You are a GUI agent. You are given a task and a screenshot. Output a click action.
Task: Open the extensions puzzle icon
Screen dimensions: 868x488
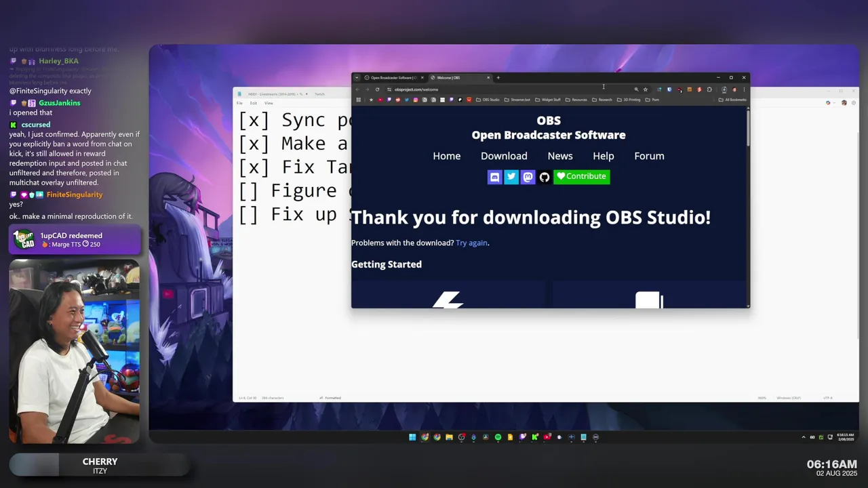coord(709,89)
